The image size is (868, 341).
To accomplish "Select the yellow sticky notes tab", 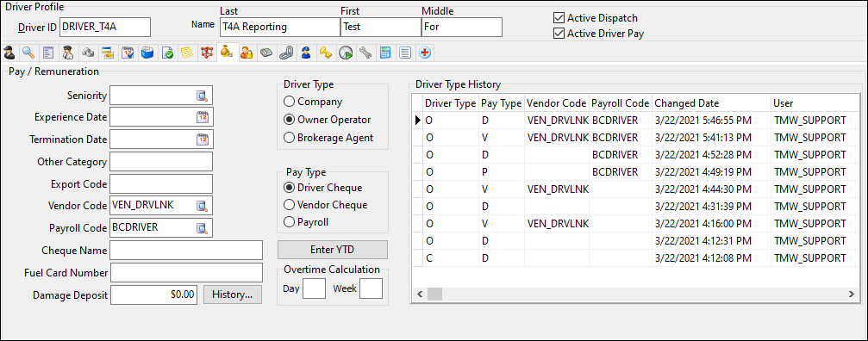I will [188, 53].
